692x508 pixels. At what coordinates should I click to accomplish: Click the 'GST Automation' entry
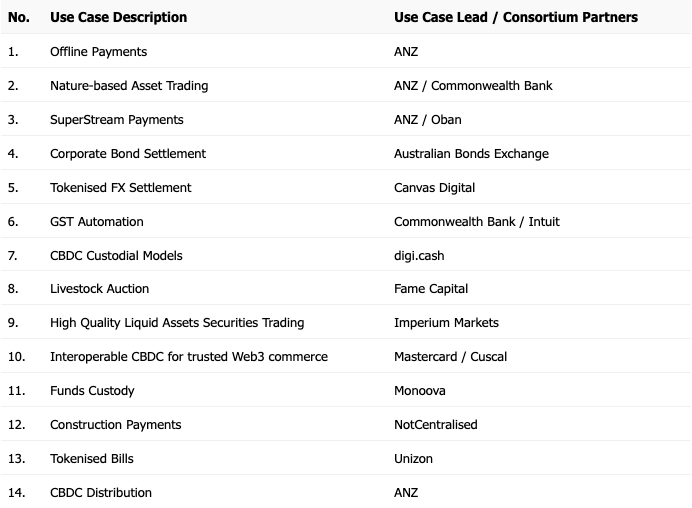coord(97,222)
